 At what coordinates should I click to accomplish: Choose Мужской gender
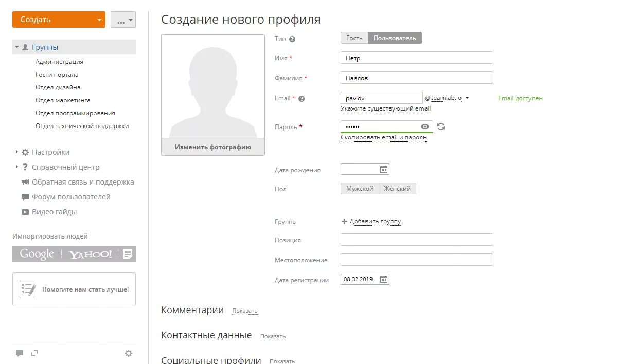pyautogui.click(x=360, y=189)
